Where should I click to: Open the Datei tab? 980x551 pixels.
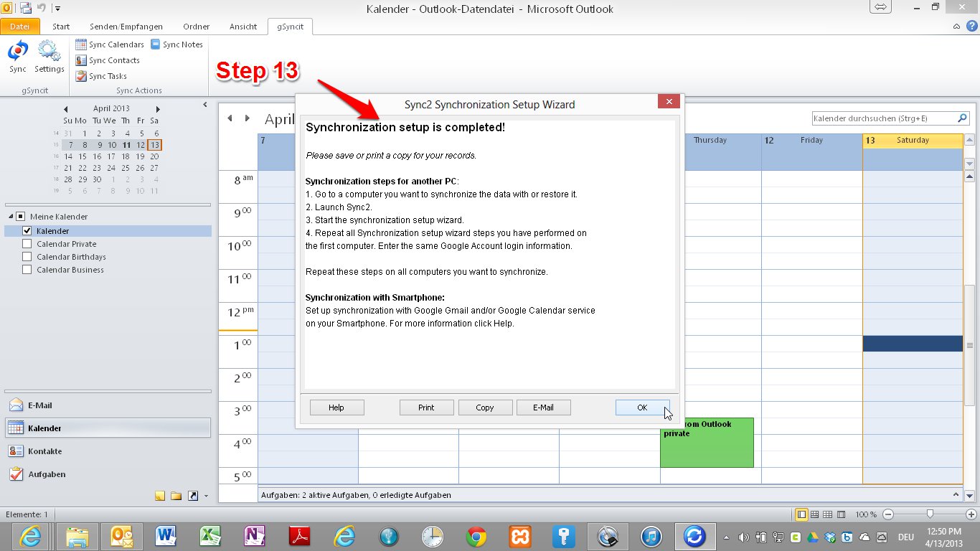19,27
